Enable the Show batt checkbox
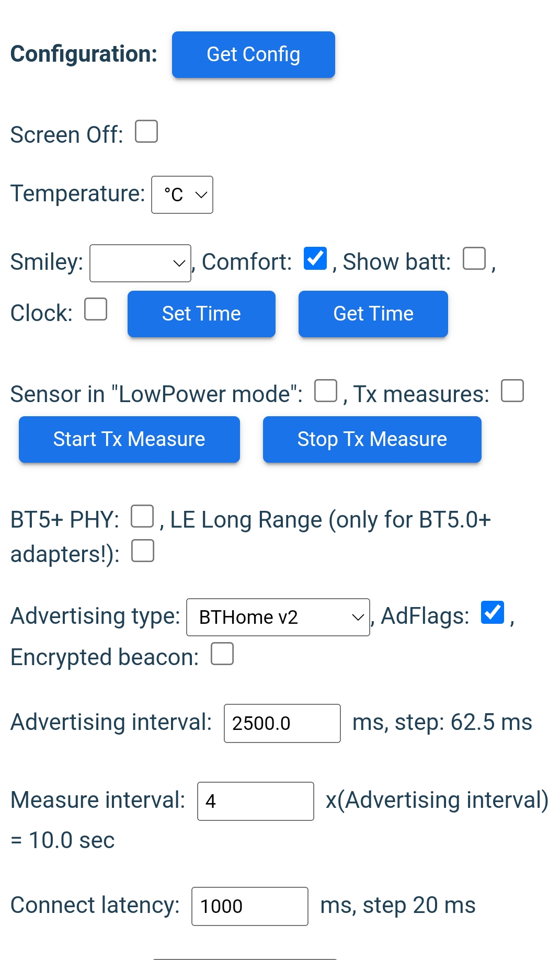The image size is (560, 960). (474, 258)
